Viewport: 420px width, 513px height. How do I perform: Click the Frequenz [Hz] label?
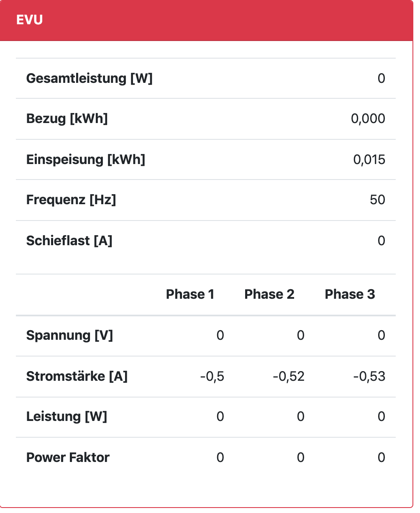pyautogui.click(x=71, y=200)
